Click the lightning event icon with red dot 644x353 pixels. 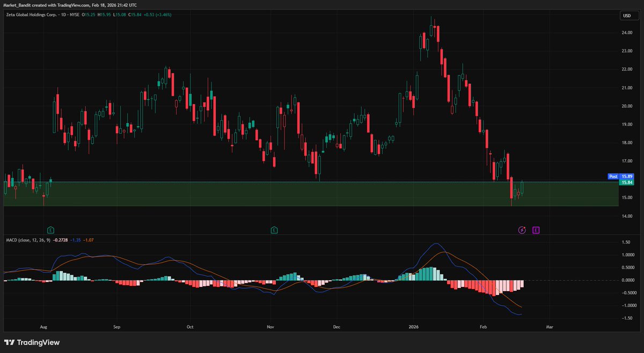point(522,230)
